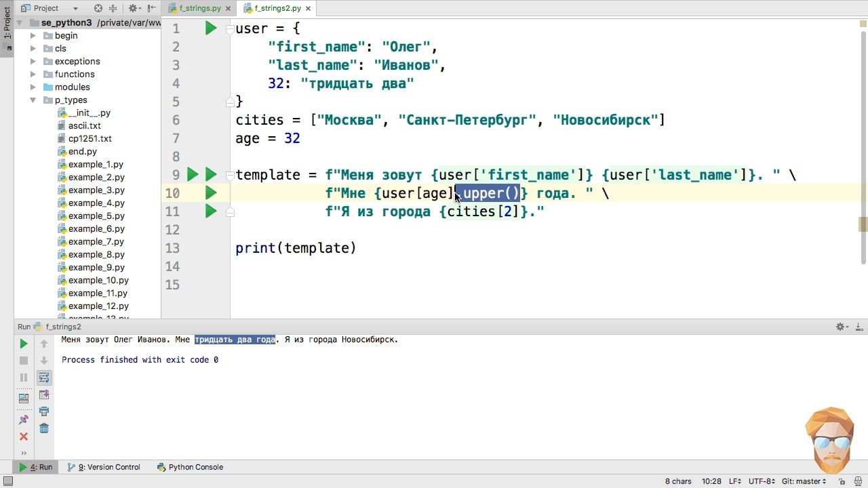Click the print icon in Run panel

pos(44,411)
